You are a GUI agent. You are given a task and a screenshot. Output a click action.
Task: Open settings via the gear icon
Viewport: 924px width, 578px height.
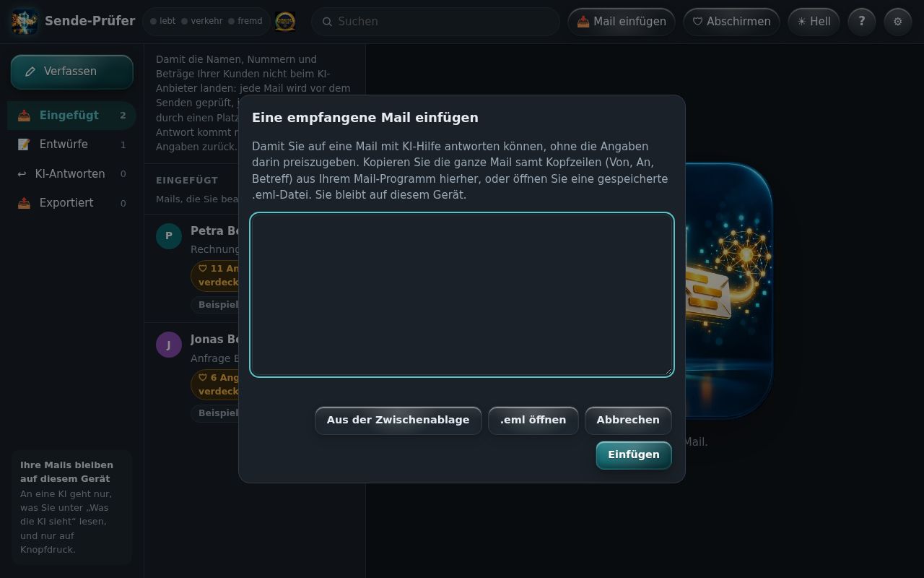click(898, 22)
